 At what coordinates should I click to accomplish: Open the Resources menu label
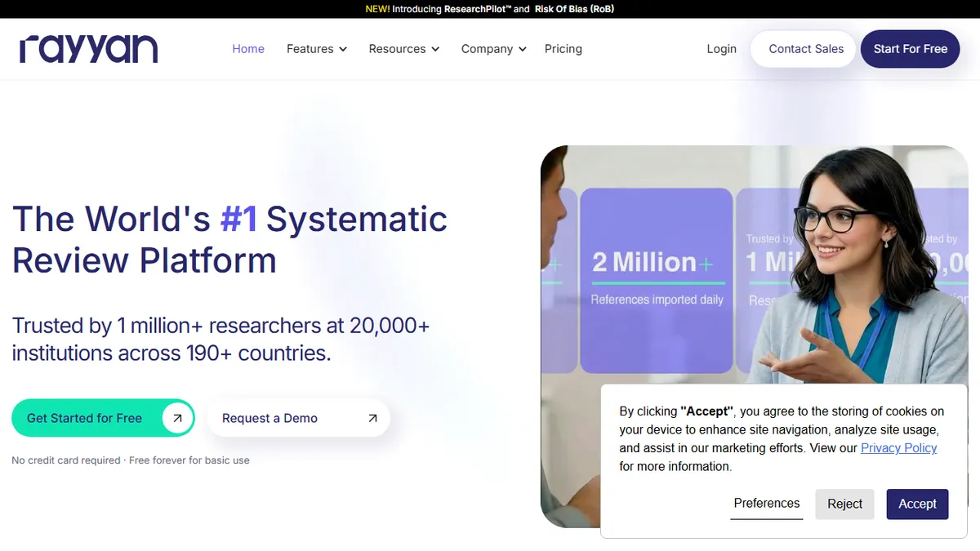pyautogui.click(x=397, y=49)
